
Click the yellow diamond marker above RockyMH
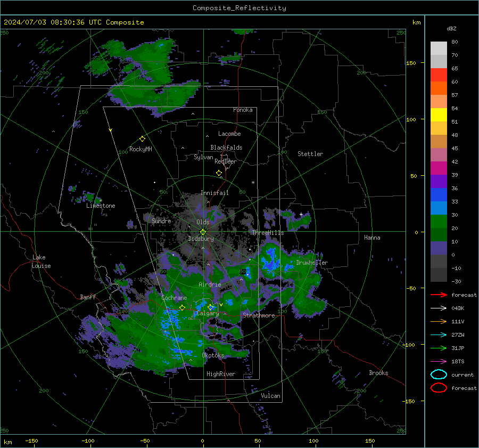click(x=142, y=139)
